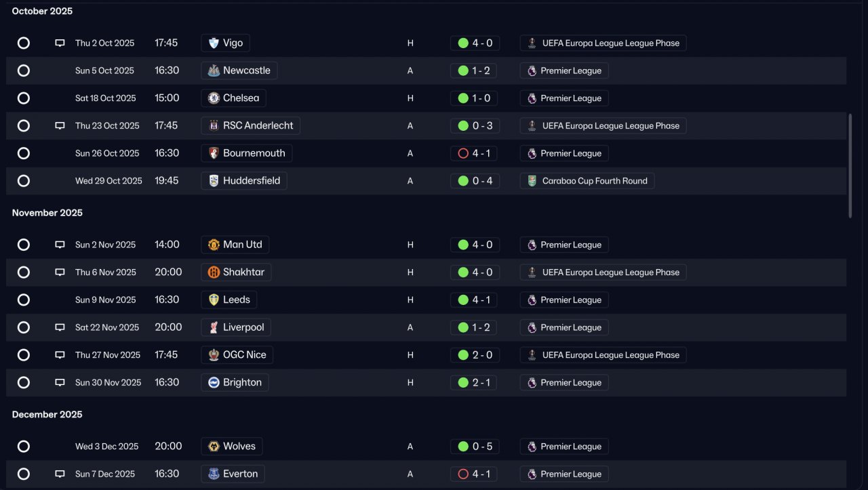Click the Wolves club badge icon
The image size is (868, 490).
[x=214, y=447]
